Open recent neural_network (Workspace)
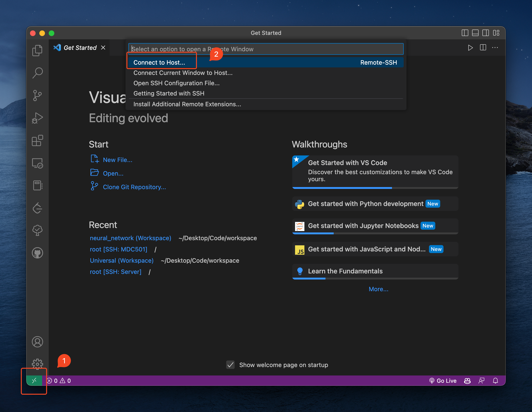The height and width of the screenshot is (412, 532). click(x=130, y=238)
